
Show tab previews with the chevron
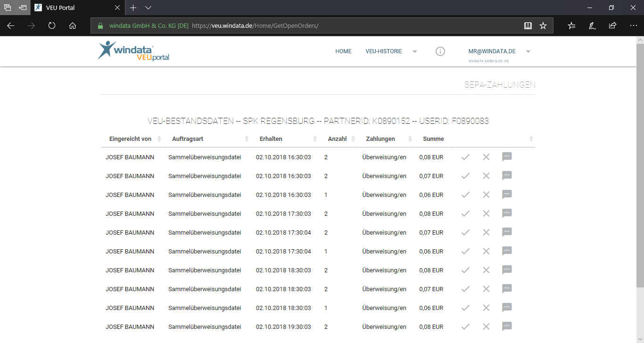point(148,8)
